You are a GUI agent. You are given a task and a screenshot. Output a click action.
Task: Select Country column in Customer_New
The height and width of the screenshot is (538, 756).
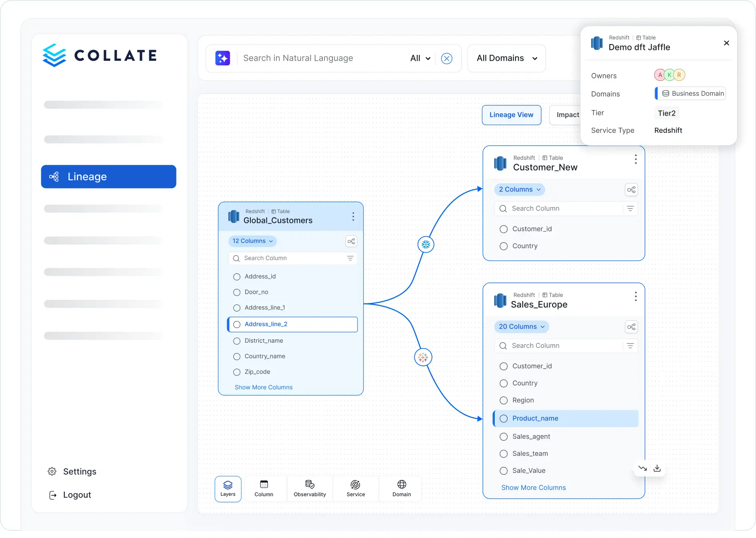[504, 246]
